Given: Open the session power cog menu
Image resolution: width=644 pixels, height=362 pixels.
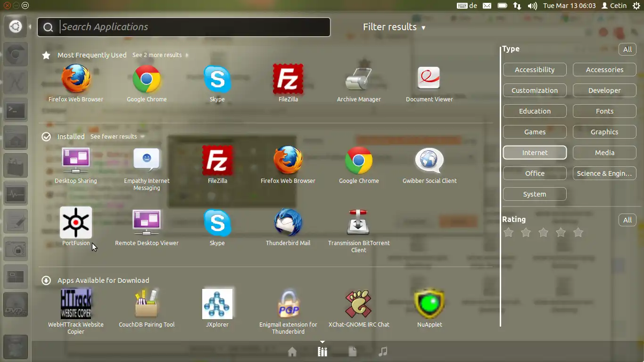Looking at the screenshot, I should tap(636, 6).
